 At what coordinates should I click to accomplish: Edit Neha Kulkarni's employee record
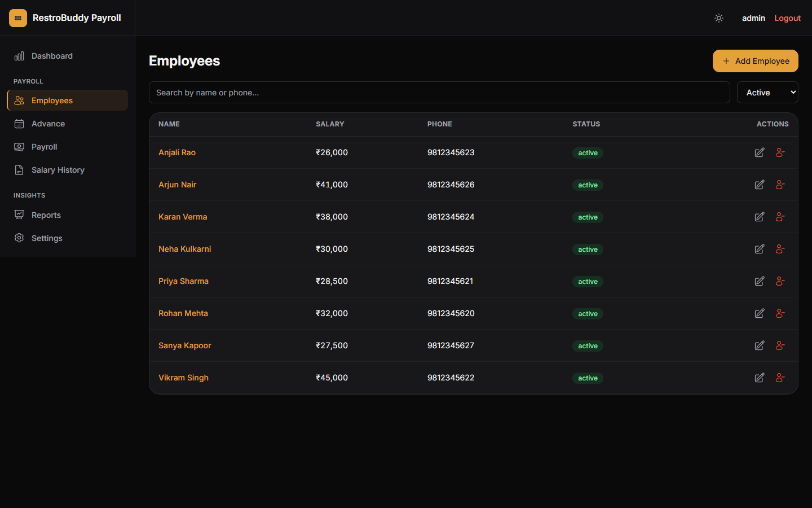pyautogui.click(x=760, y=249)
